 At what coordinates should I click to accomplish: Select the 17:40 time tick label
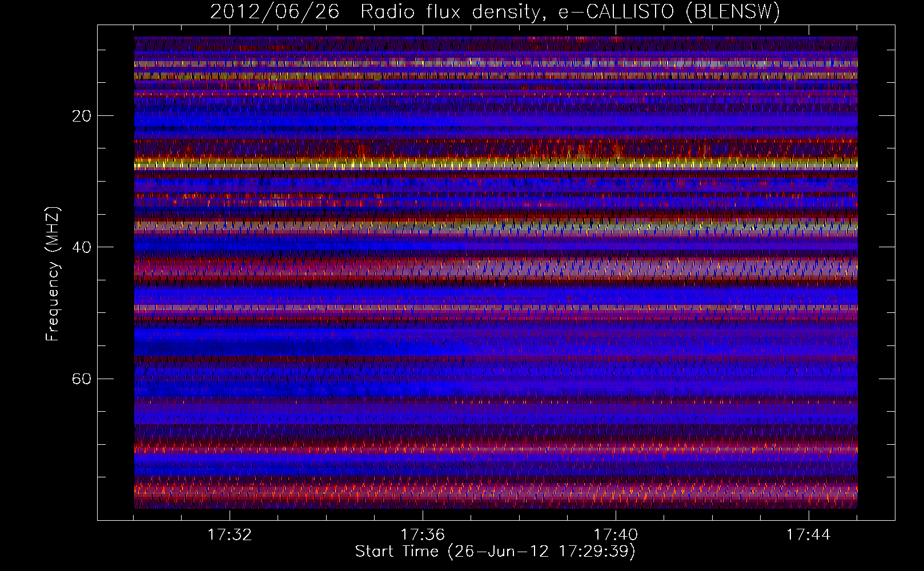(x=616, y=535)
